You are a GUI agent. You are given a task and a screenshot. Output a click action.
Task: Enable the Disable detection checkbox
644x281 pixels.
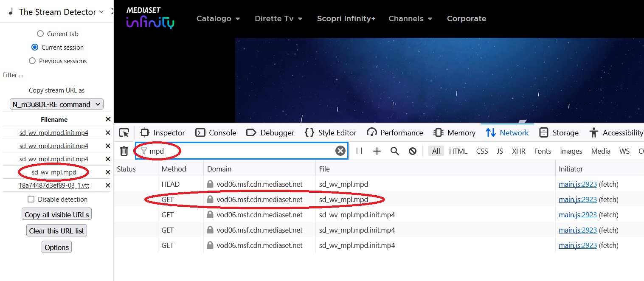(31, 200)
